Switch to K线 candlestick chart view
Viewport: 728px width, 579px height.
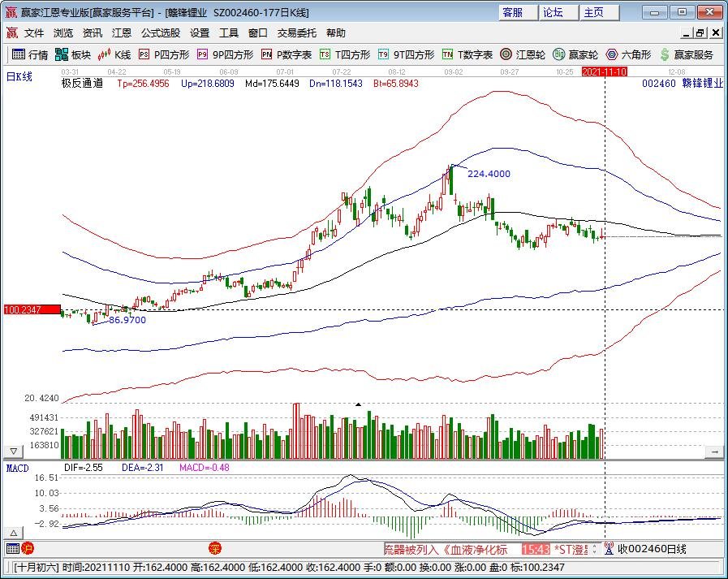114,55
